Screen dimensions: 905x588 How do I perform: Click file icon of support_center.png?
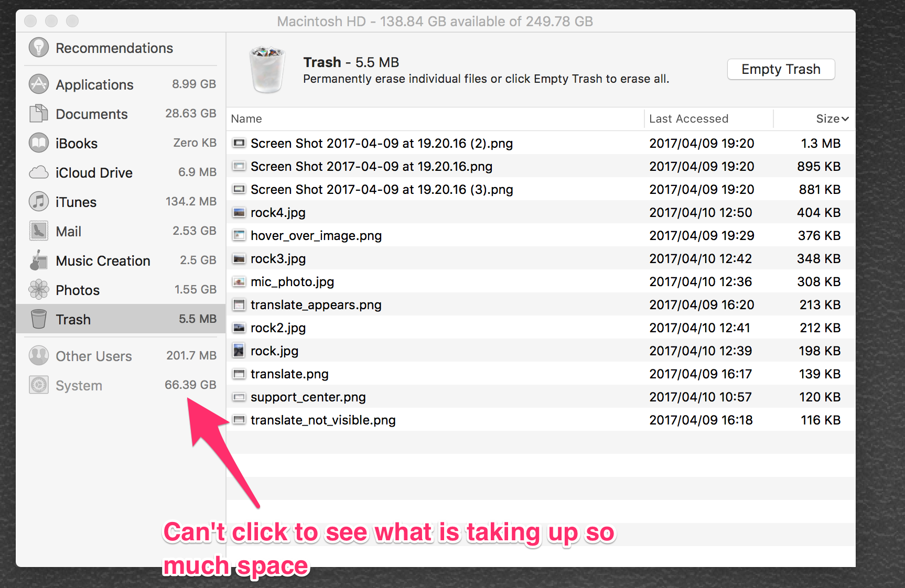tap(239, 397)
